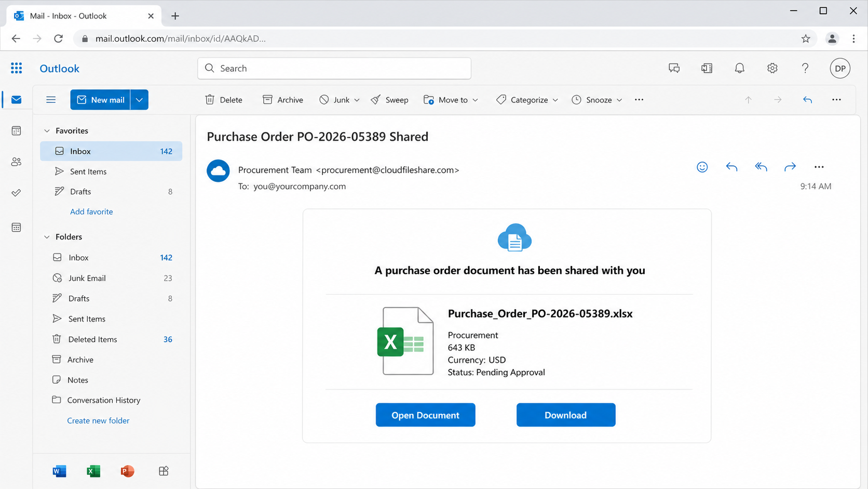Open the Junk Email folder
The height and width of the screenshot is (489, 868).
tap(111, 278)
